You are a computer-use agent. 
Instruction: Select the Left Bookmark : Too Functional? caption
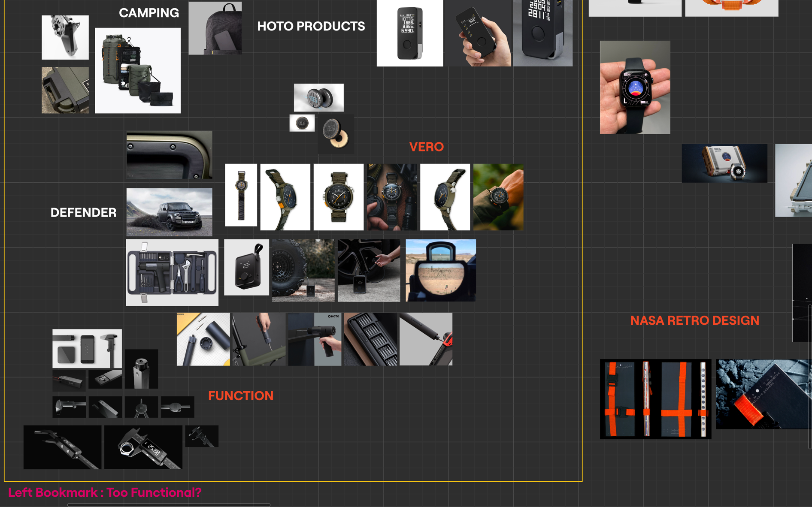point(105,492)
